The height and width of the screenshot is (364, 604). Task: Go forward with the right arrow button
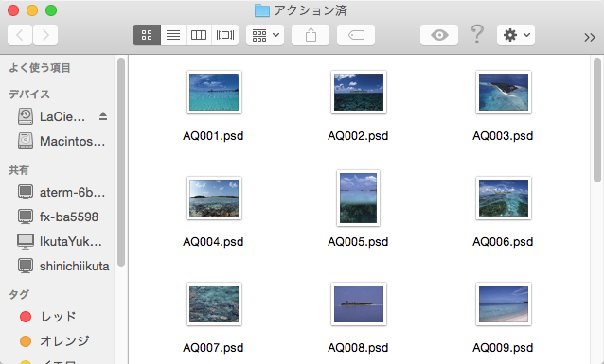point(45,35)
